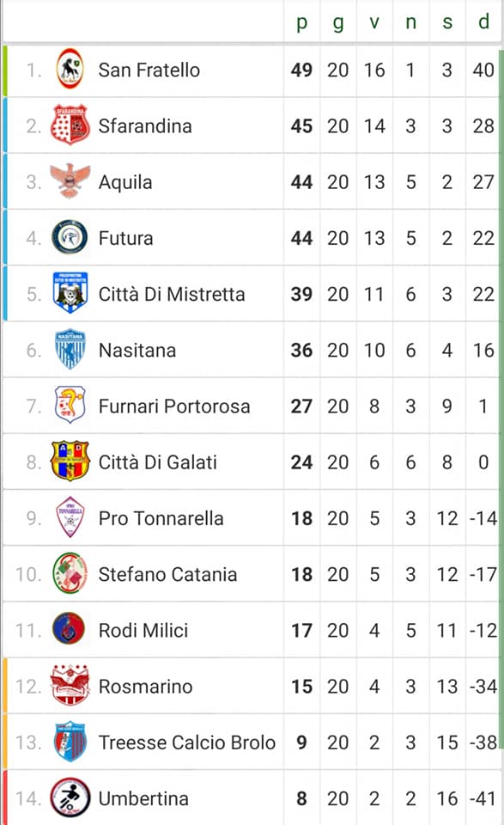Image resolution: width=504 pixels, height=825 pixels.
Task: Click the Pro Tonnarella shield icon
Action: (70, 517)
